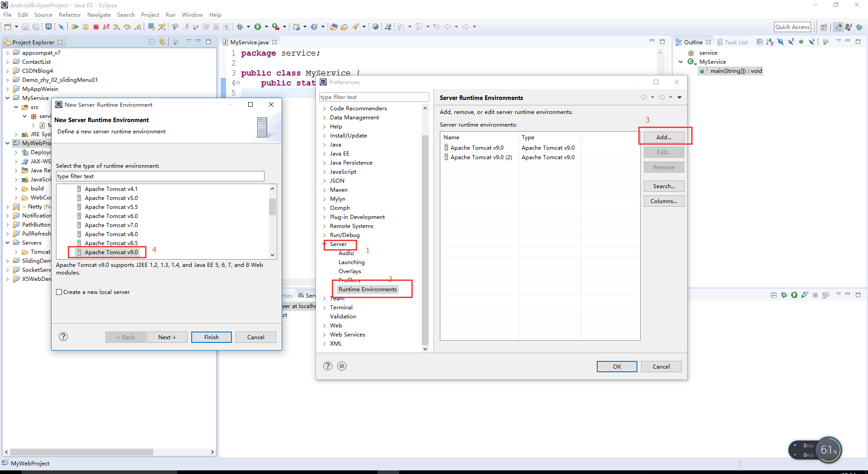This screenshot has width=868, height=474.
Task: Click the Outline focus on active task icon
Action: coord(826,42)
